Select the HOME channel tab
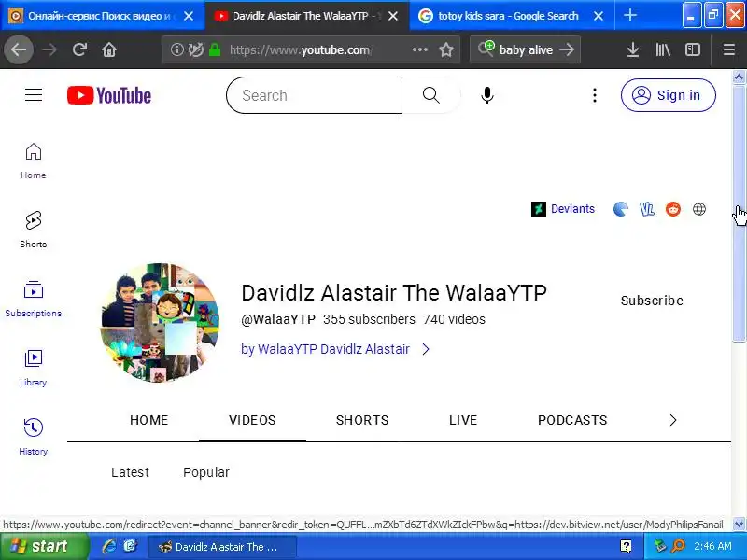The image size is (747, 560). 148,420
